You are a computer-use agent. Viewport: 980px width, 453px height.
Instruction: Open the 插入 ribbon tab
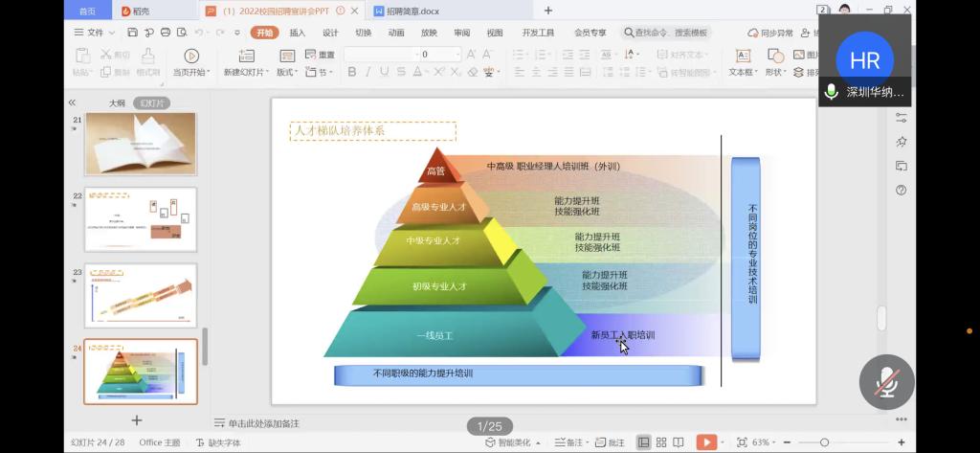click(x=298, y=33)
